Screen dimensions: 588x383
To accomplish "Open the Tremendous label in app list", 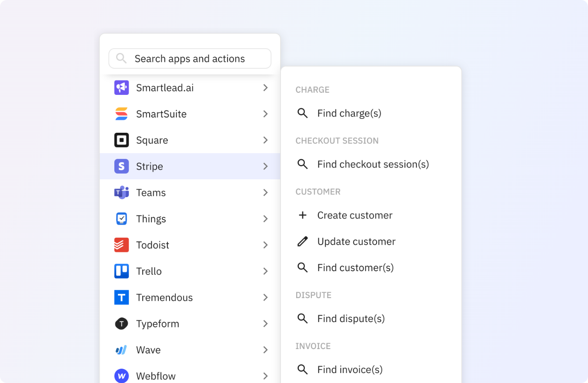I will pyautogui.click(x=164, y=297).
